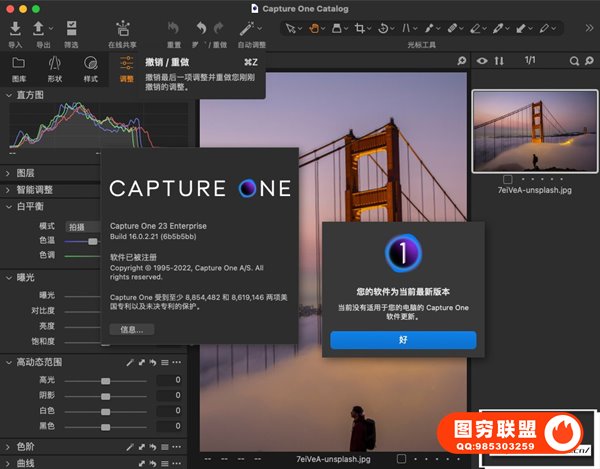Click the 导入 (Import) toolbar icon

coord(15,28)
